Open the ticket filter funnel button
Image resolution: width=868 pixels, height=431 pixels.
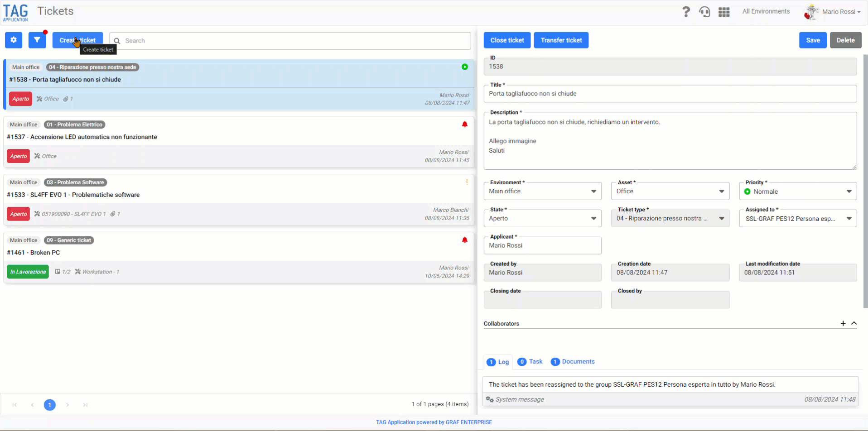tap(37, 40)
